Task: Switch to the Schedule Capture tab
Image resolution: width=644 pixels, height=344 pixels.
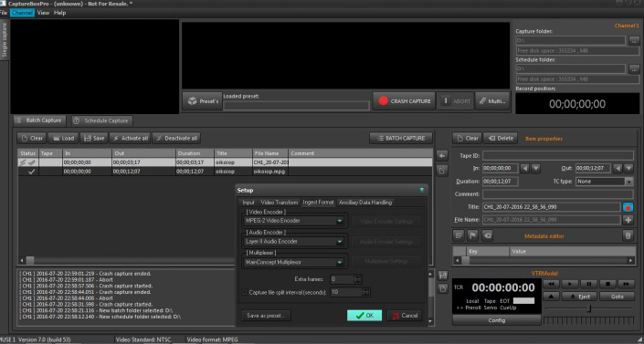Action: pos(102,120)
